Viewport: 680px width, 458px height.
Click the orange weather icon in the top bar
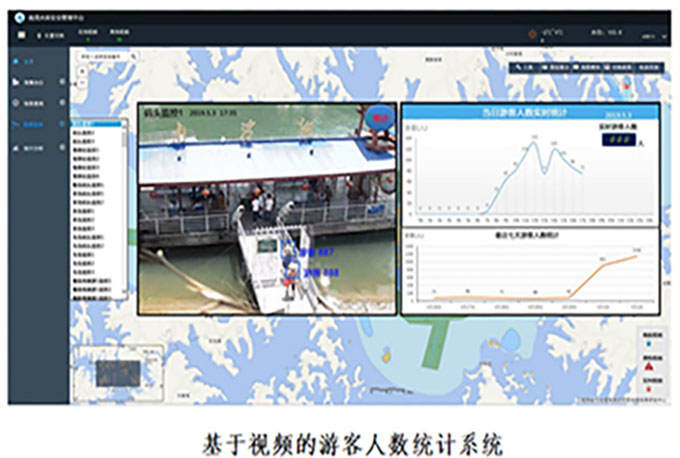(x=533, y=34)
